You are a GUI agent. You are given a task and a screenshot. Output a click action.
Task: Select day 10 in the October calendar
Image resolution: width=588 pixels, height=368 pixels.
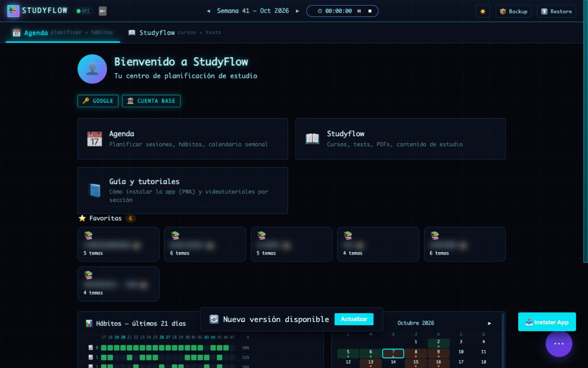461,353
